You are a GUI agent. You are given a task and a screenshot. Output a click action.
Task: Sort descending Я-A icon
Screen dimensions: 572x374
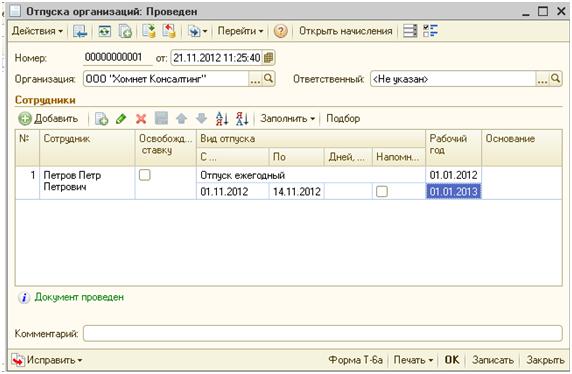click(242, 119)
